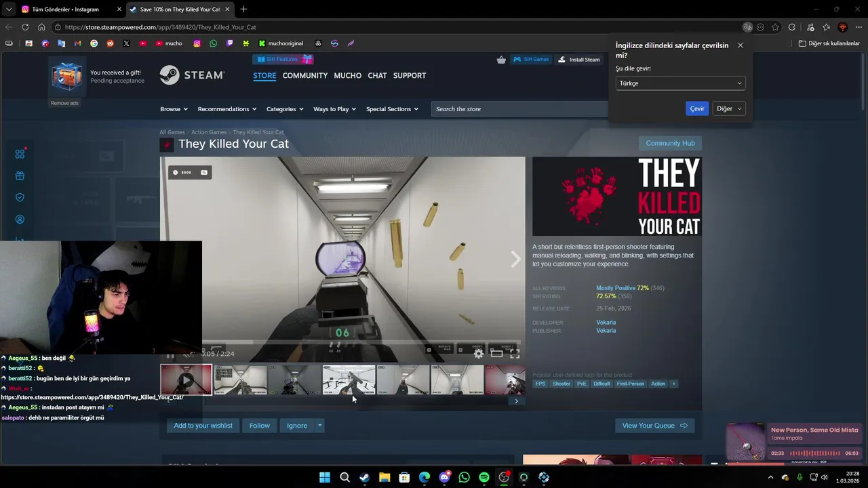
Task: Switch to the Instagram browser tab
Action: [70, 9]
